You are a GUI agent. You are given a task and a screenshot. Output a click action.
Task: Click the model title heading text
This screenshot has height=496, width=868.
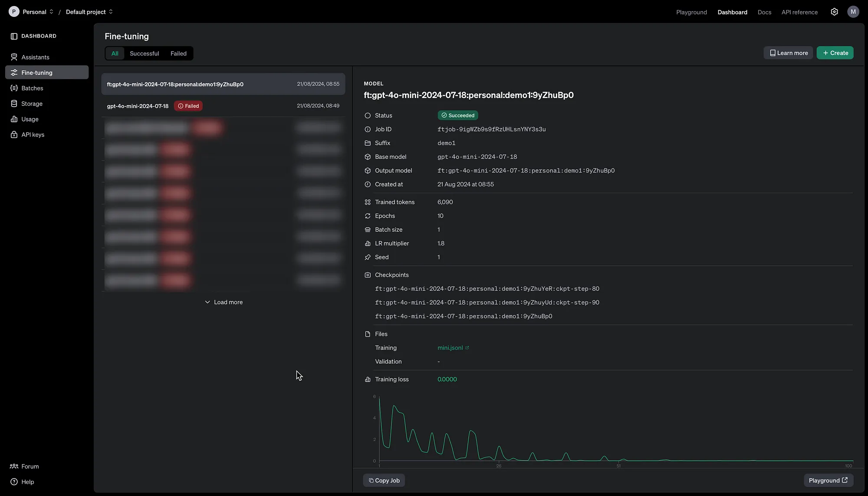point(469,95)
